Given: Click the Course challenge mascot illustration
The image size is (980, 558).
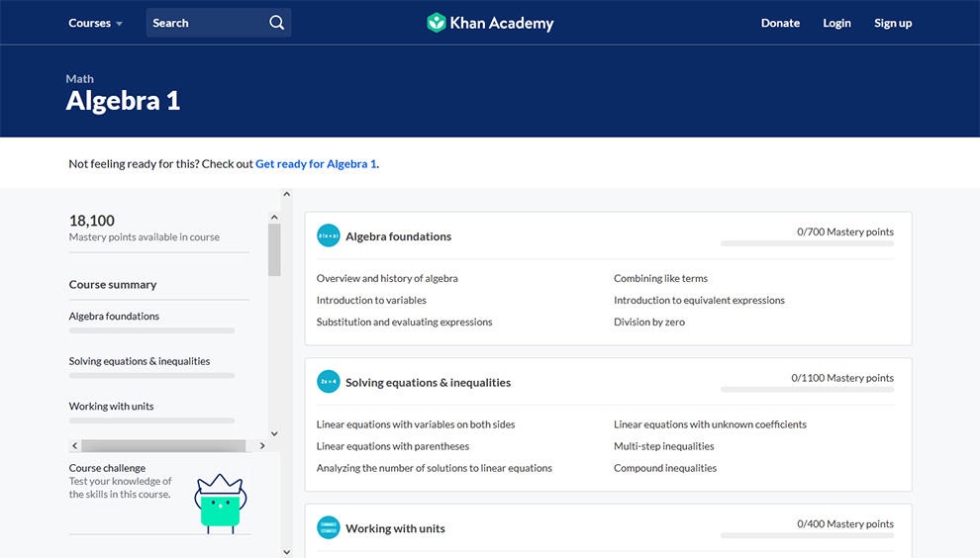Looking at the screenshot, I should click(221, 504).
